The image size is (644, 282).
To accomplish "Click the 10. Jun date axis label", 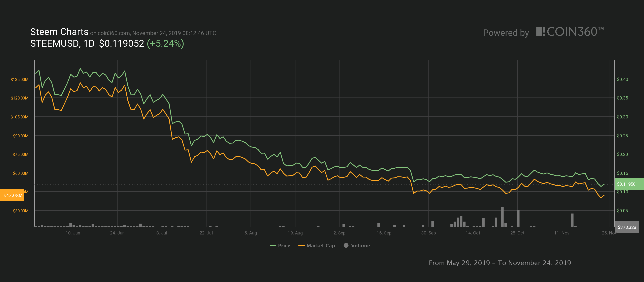I will 73,233.
